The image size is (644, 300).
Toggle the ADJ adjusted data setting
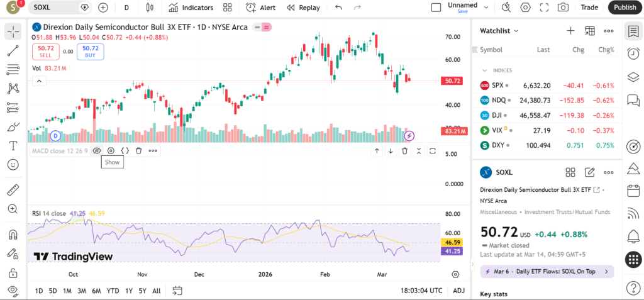pos(459,291)
